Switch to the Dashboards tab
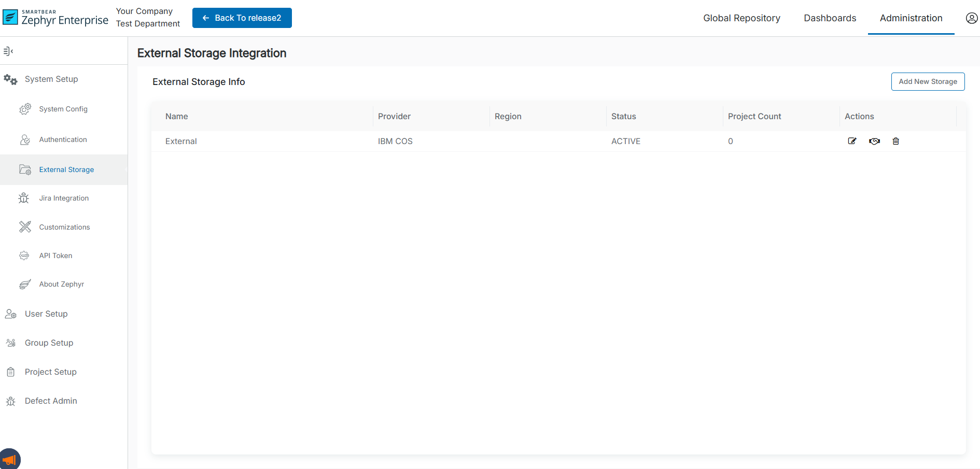This screenshot has width=980, height=469. click(830, 18)
